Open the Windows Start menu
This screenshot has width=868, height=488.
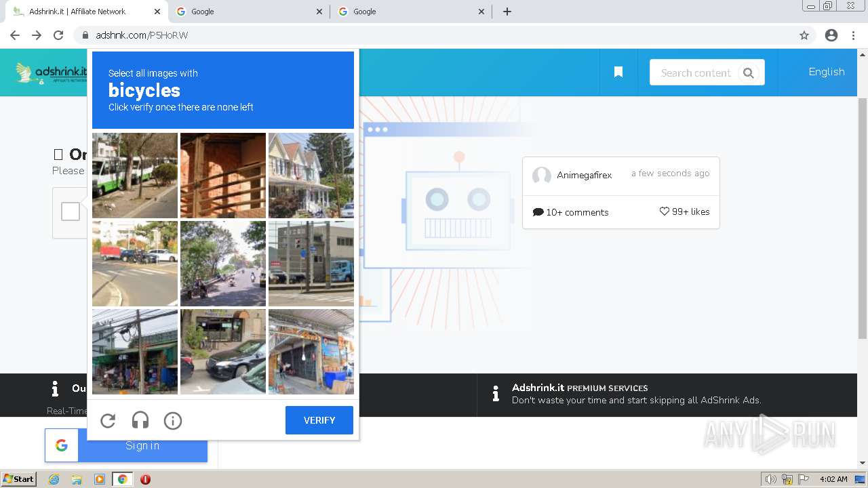(x=19, y=479)
